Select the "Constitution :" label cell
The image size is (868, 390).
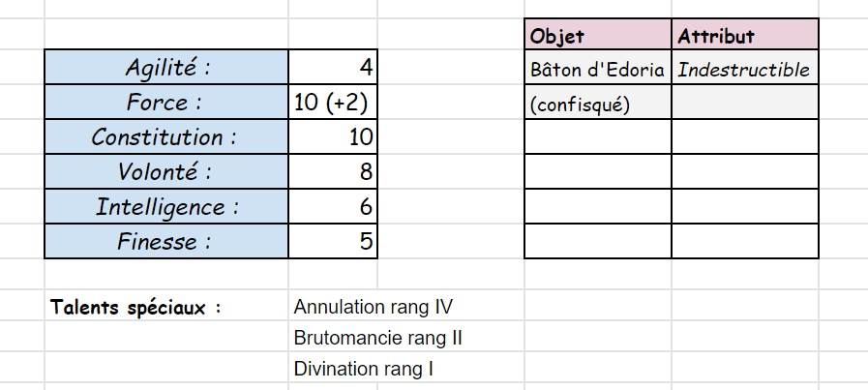click(166, 137)
